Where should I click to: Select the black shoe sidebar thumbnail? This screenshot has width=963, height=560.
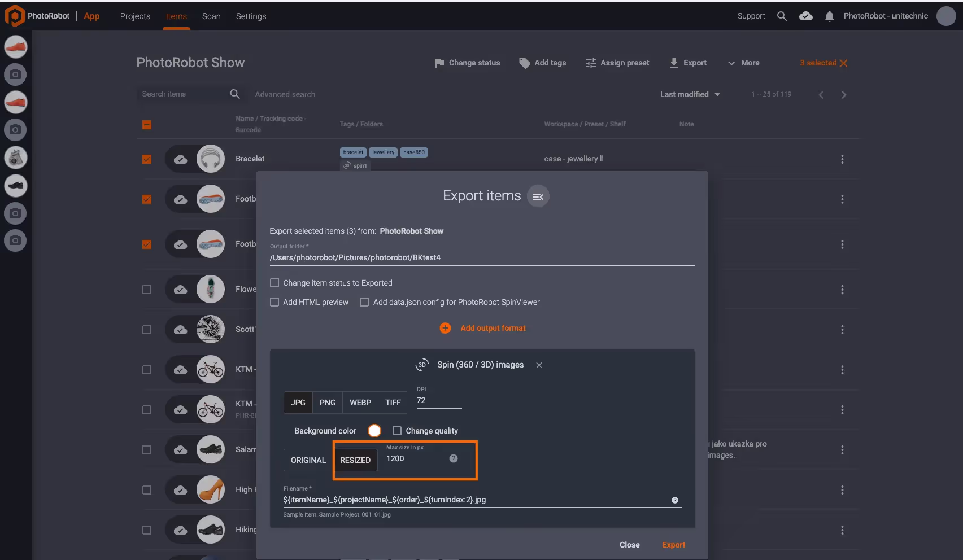pos(16,185)
